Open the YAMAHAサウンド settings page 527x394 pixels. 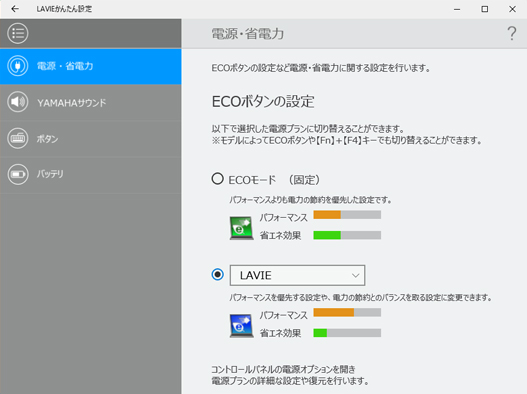click(91, 102)
